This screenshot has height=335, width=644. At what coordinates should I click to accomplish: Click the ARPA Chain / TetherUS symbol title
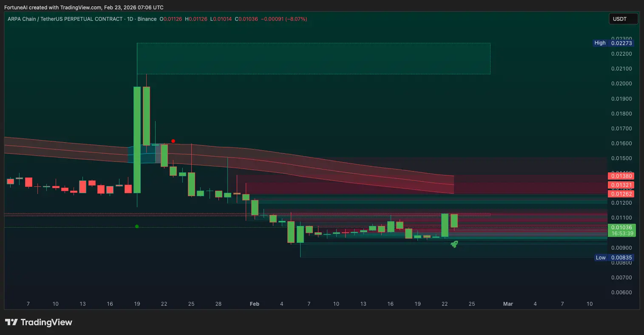click(x=65, y=19)
